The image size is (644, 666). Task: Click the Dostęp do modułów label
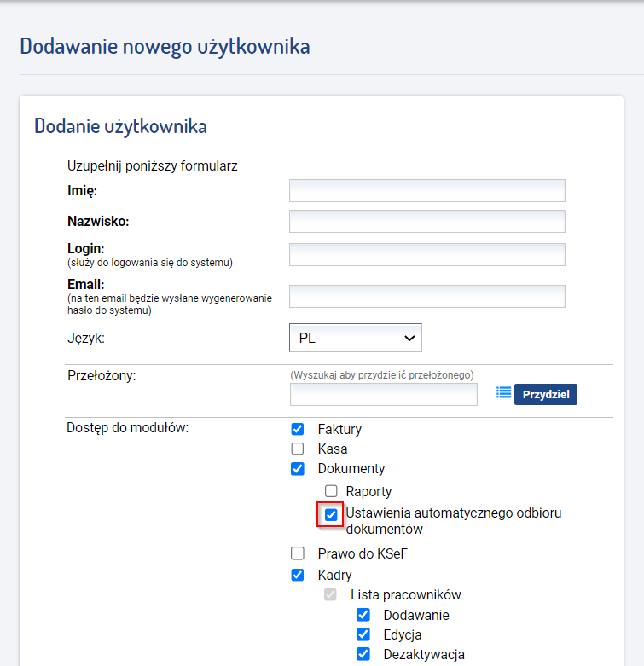coord(127,428)
